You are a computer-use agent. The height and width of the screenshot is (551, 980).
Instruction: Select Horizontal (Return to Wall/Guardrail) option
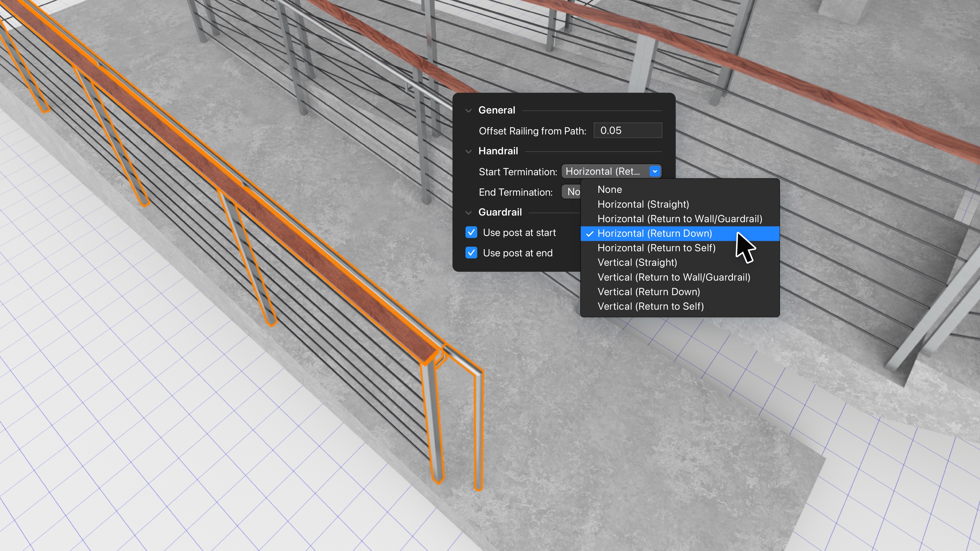[679, 219]
